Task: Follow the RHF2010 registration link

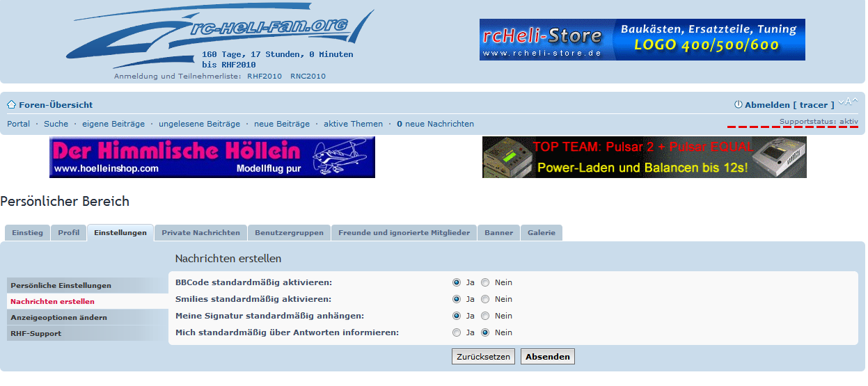Action: pyautogui.click(x=265, y=77)
